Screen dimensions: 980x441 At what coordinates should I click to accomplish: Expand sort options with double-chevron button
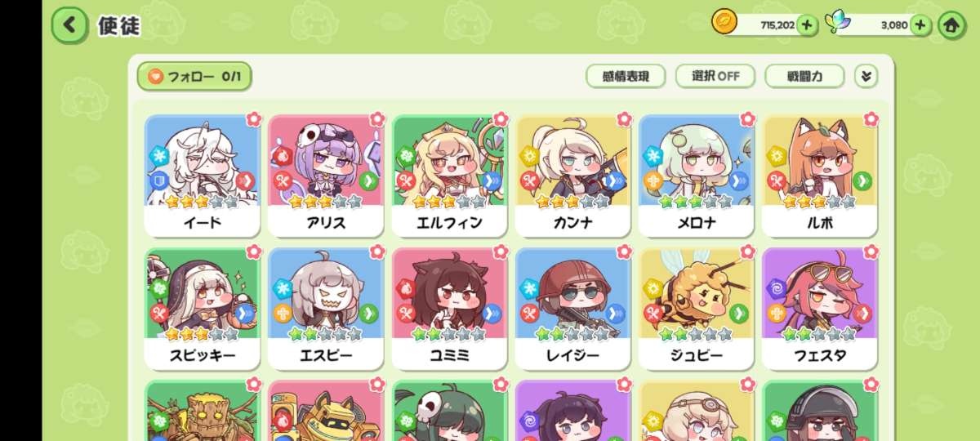pyautogui.click(x=866, y=76)
